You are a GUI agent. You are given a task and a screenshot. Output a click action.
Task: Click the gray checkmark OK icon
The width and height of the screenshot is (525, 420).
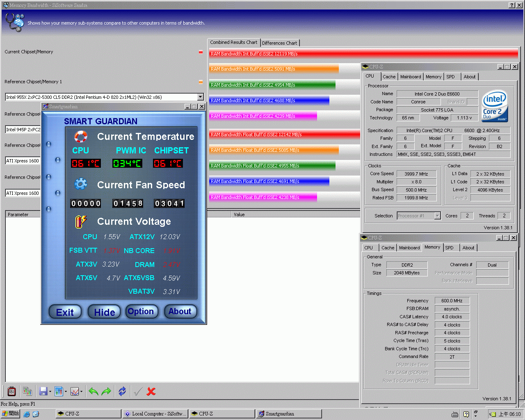pyautogui.click(x=138, y=391)
